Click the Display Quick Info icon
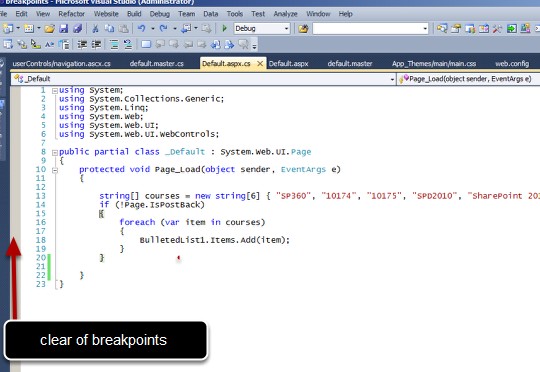The height and width of the screenshot is (372, 540). (35, 44)
